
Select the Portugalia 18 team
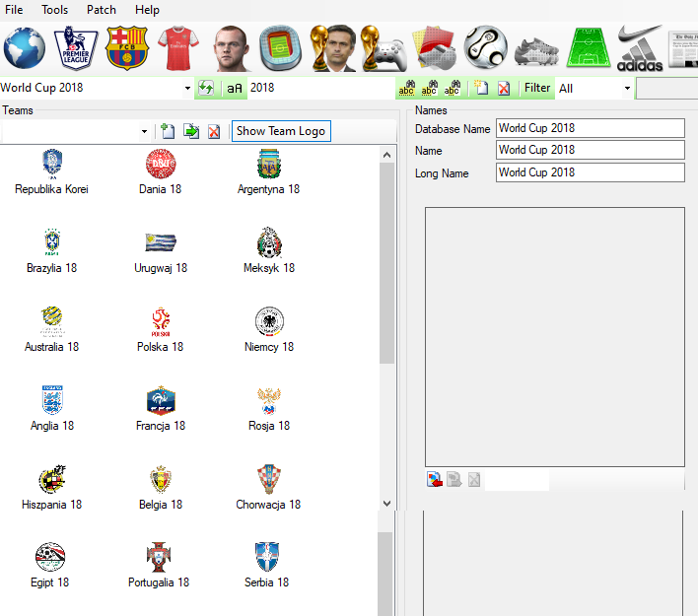[x=159, y=566]
